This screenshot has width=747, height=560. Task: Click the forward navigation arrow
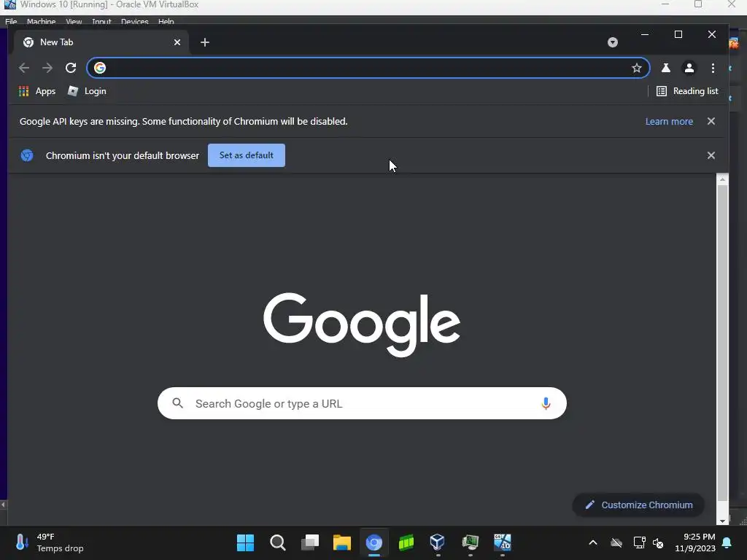(x=47, y=68)
